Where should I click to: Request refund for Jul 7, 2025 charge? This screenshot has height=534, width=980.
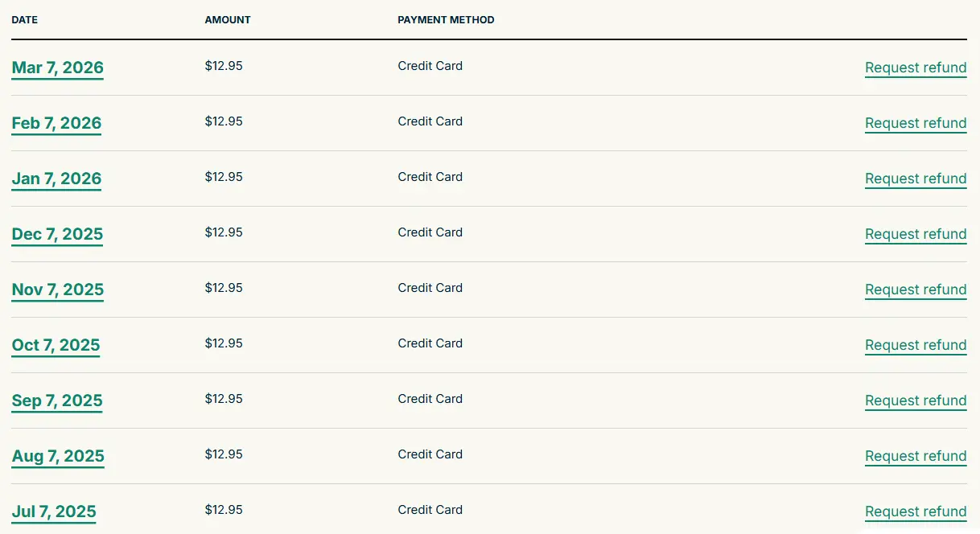pyautogui.click(x=916, y=512)
